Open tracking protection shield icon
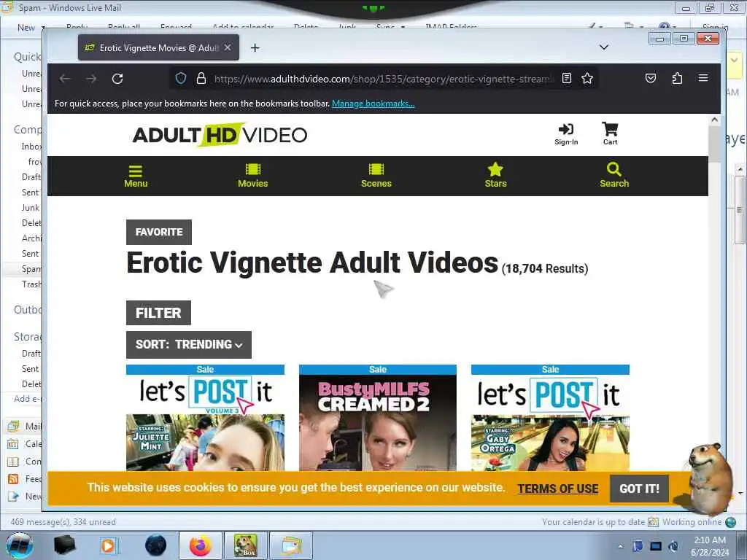Viewport: 747px width, 560px height. [181, 78]
